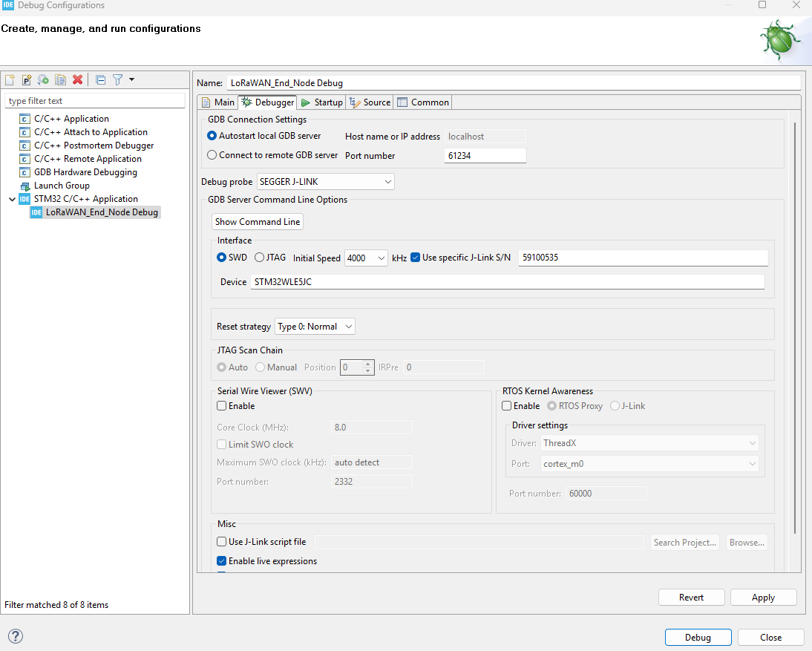Create a new launch configuration
Screen dimensions: 812x651
point(10,79)
